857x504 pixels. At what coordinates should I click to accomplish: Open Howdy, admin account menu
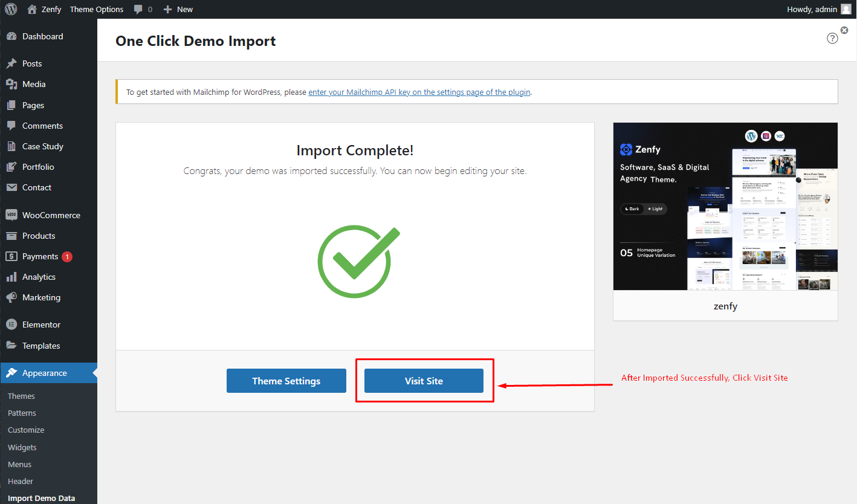(x=820, y=9)
